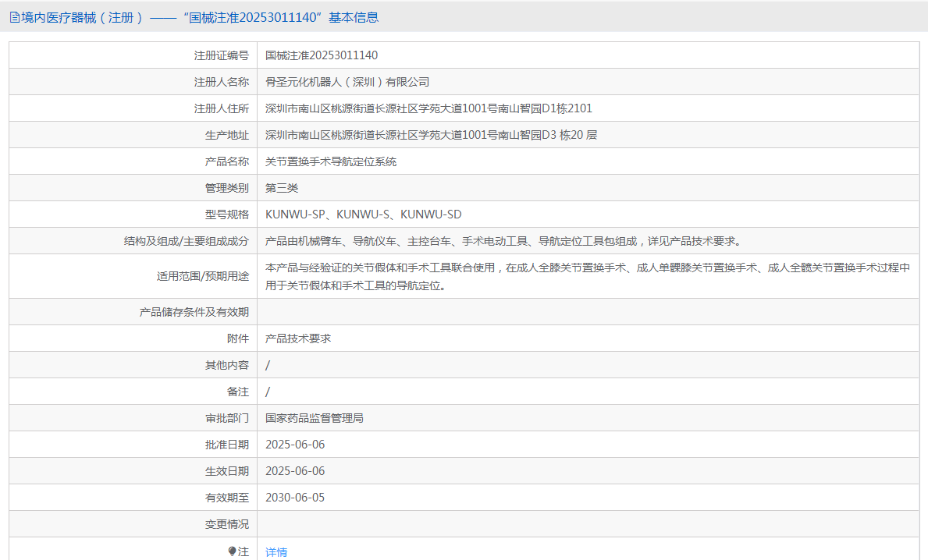Select the registrant address ending D1栋2101

[x=428, y=108]
